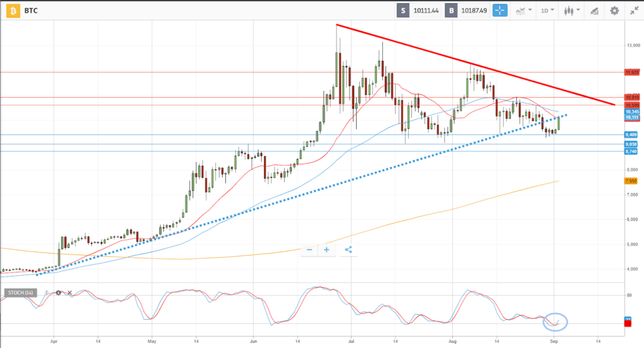The width and height of the screenshot is (644, 348).
Task: Click the Jul date label
Action: (x=351, y=341)
